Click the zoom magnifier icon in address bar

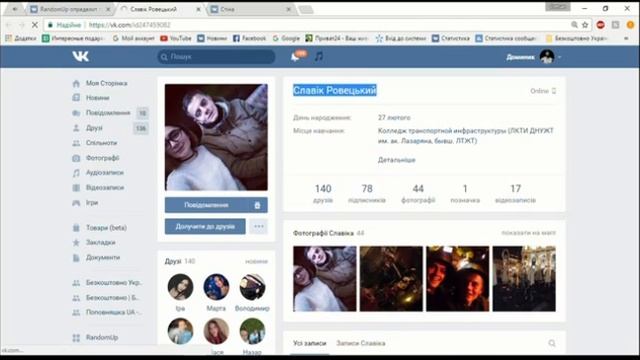(x=574, y=25)
